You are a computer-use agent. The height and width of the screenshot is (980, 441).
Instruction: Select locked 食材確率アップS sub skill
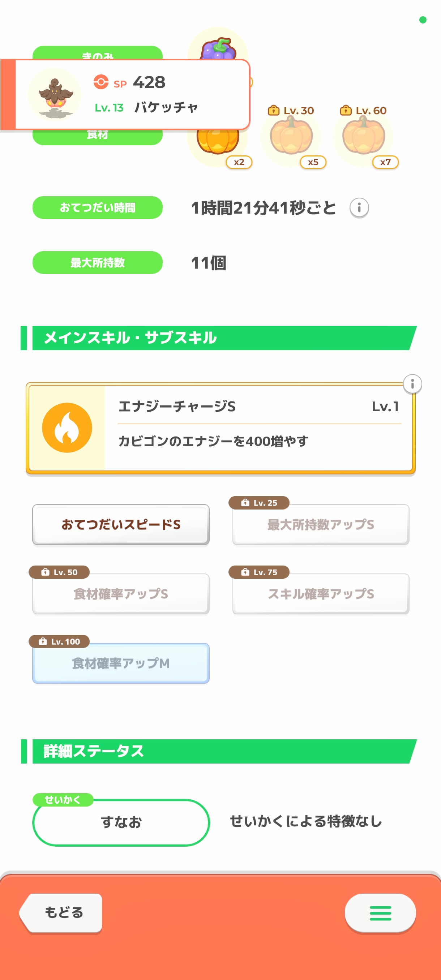coord(121,594)
